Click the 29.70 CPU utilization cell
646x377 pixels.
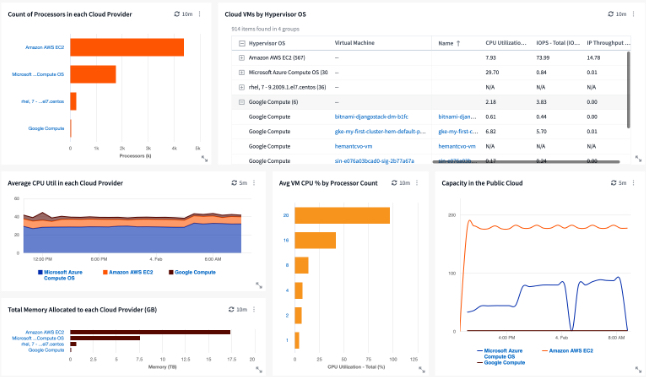coord(492,73)
